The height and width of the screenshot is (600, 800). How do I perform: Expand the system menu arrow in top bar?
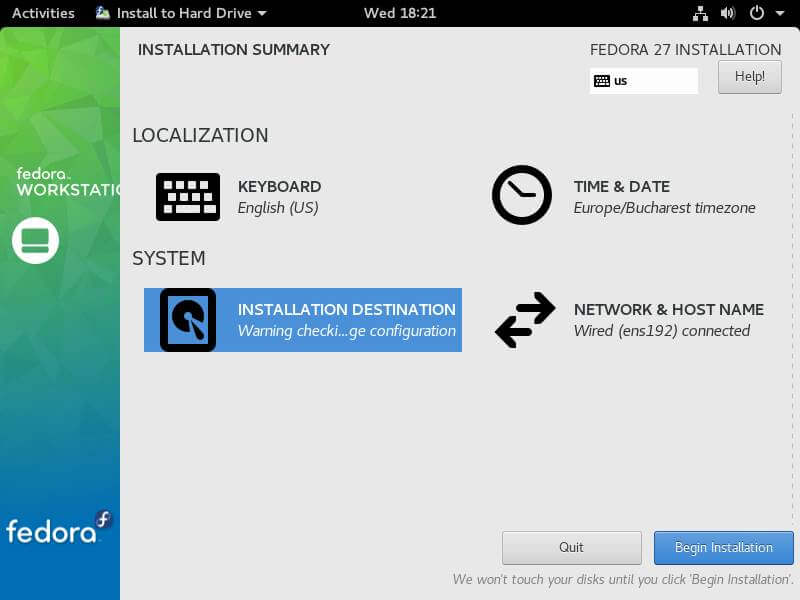(780, 13)
